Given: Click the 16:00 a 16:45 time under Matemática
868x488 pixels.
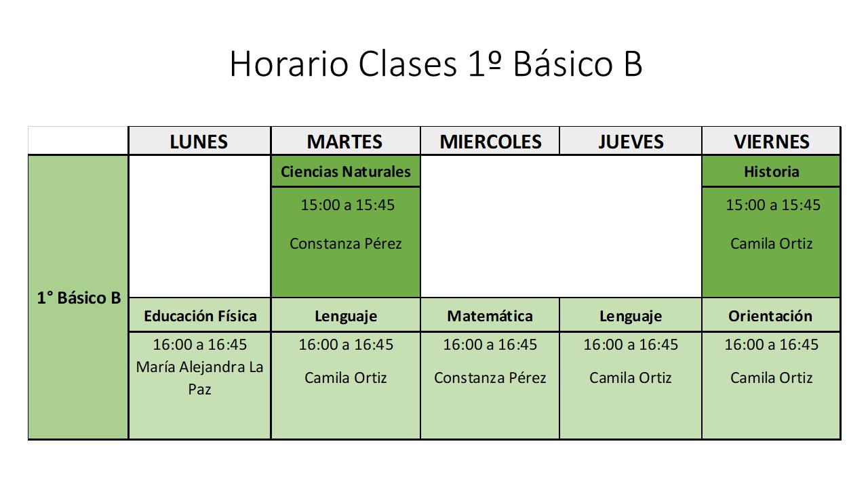Looking at the screenshot, I should point(490,344).
